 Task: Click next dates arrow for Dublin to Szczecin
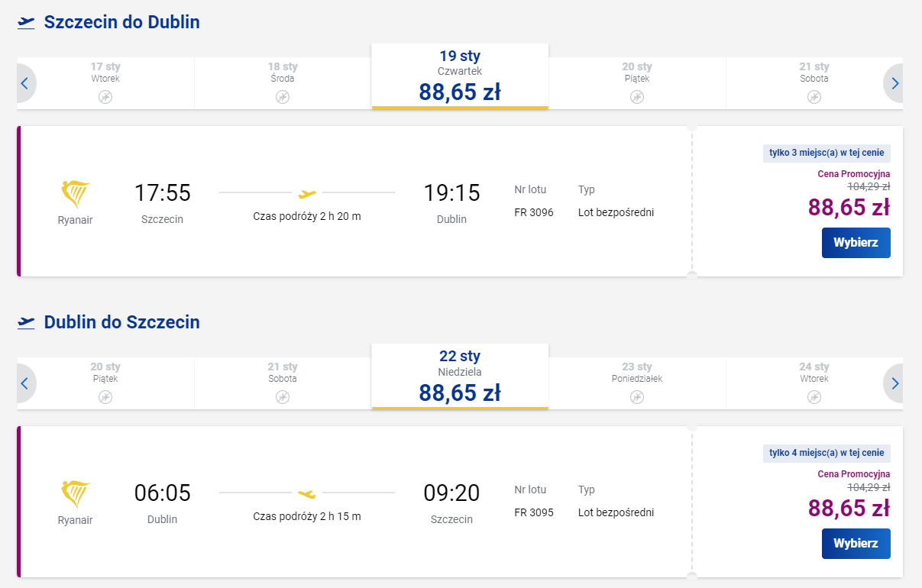coord(895,383)
